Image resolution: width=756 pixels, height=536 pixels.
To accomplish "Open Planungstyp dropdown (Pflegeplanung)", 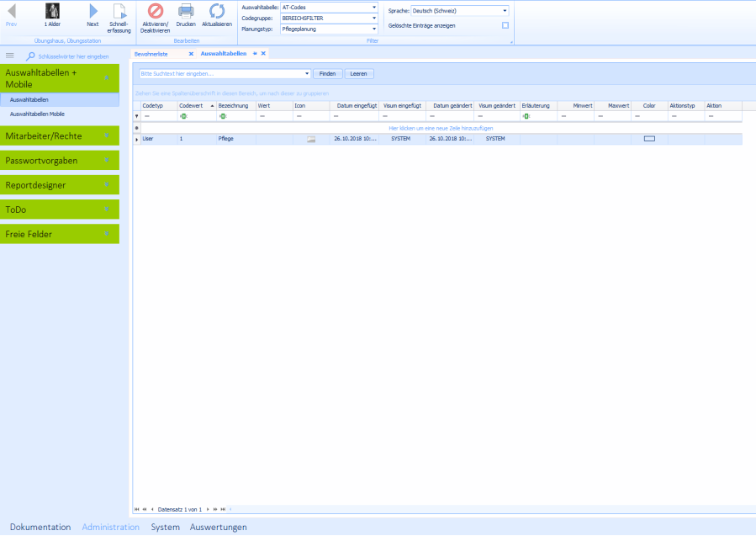I will [374, 29].
